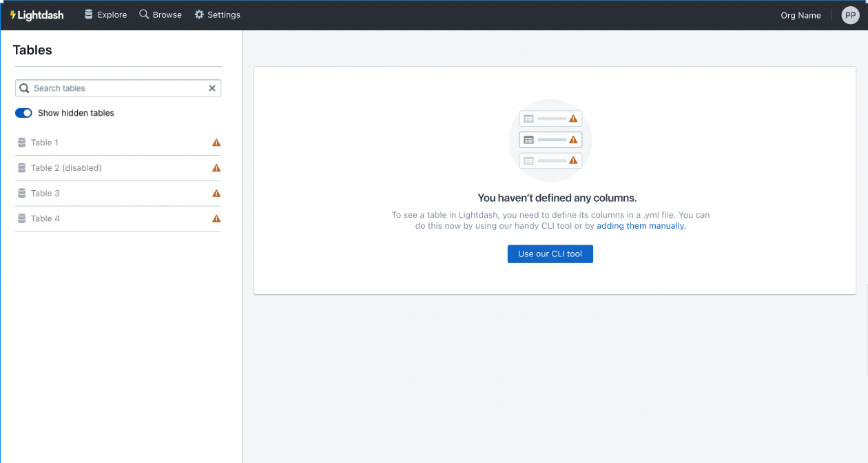
Task: Open the Browse menu
Action: [161, 14]
